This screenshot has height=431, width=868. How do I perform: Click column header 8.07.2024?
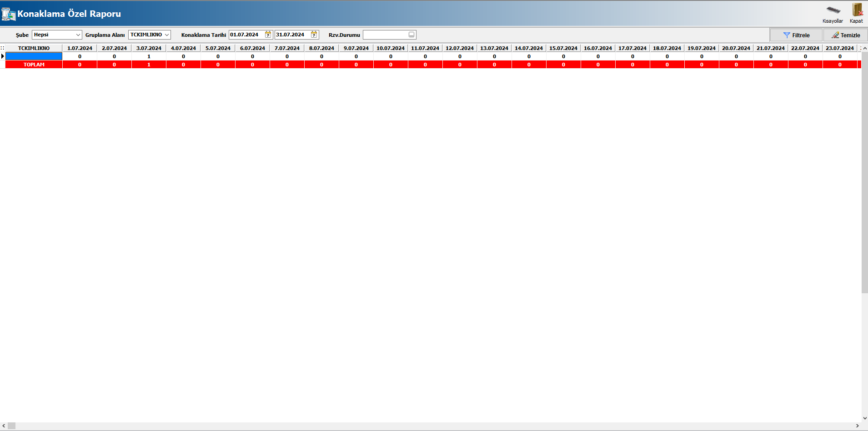[x=321, y=48]
